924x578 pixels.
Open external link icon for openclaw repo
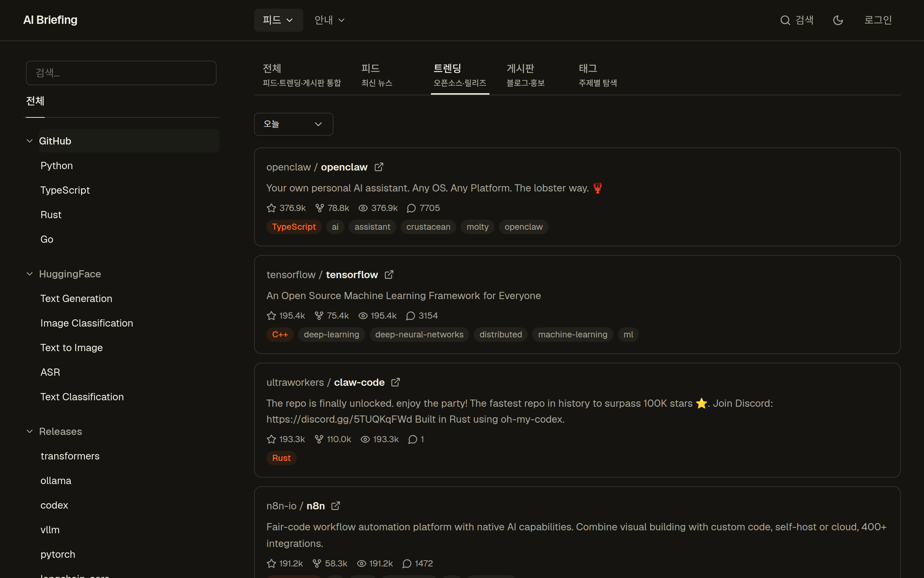pyautogui.click(x=379, y=167)
